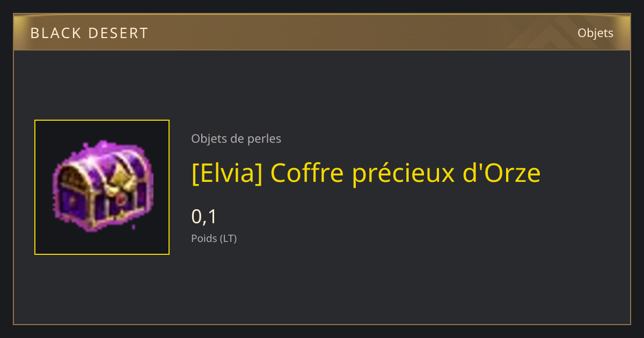The width and height of the screenshot is (644, 338).
Task: Open the Objets section label
Action: click(x=595, y=33)
